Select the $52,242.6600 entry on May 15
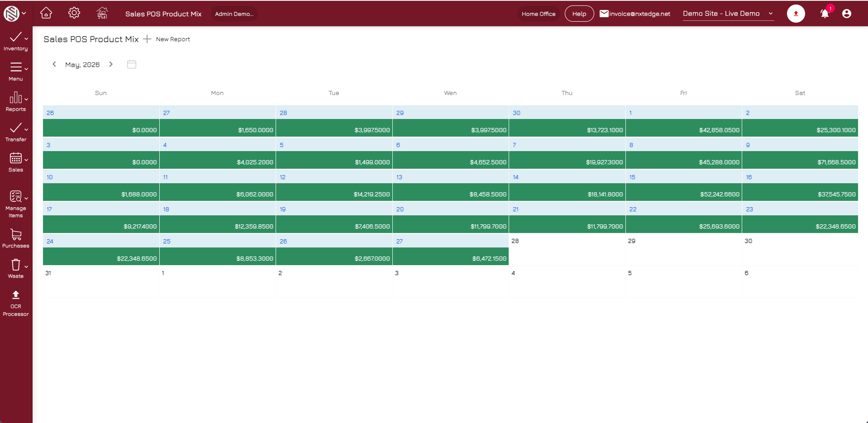This screenshot has height=423, width=868. [683, 192]
